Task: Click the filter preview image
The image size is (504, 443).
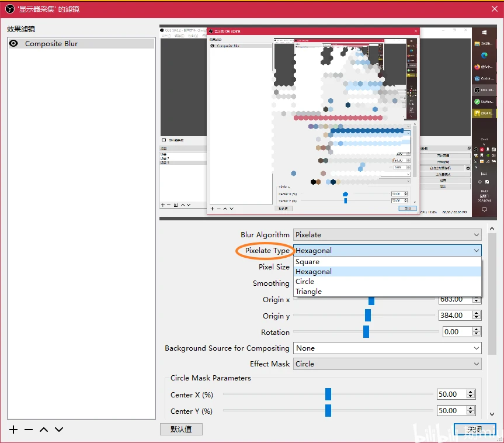Action: pos(328,122)
